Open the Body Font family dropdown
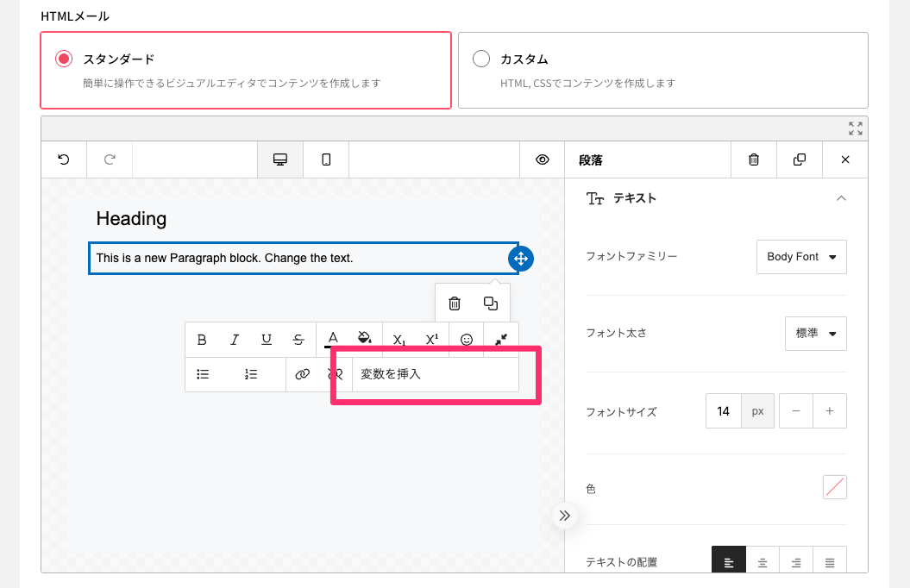 click(x=801, y=257)
